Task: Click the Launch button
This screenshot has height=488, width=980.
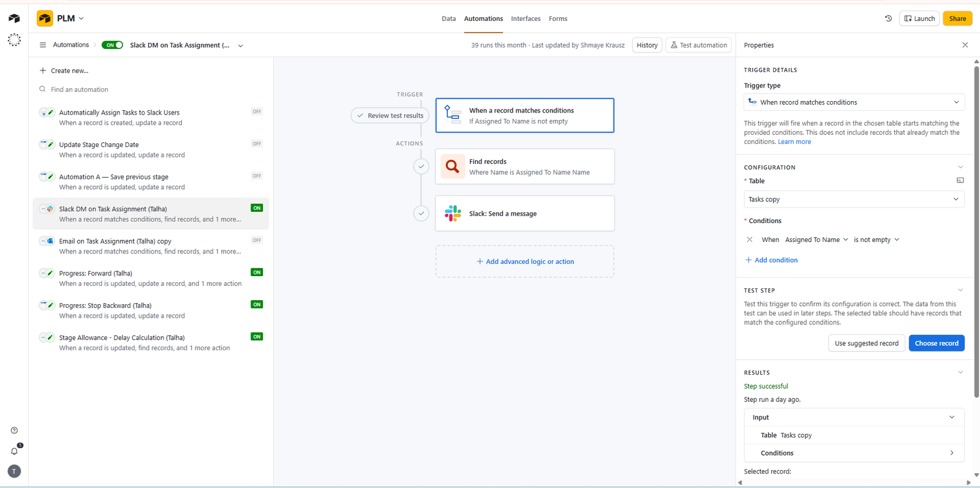Action: tap(919, 18)
